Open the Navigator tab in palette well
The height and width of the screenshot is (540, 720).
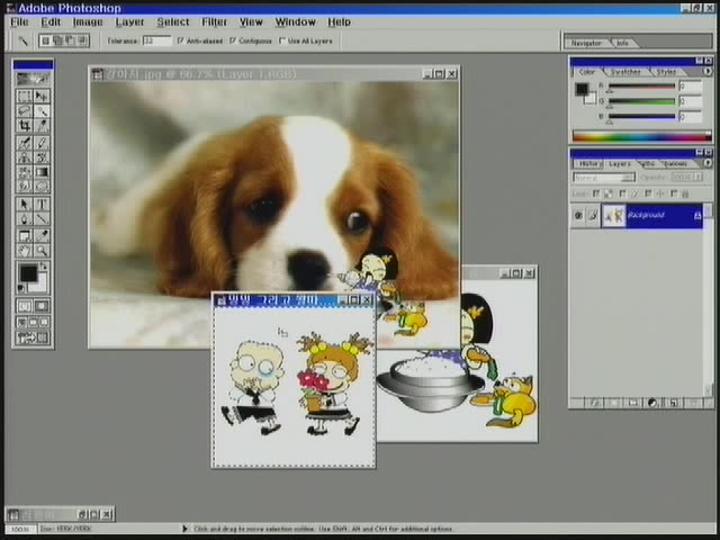[586, 43]
